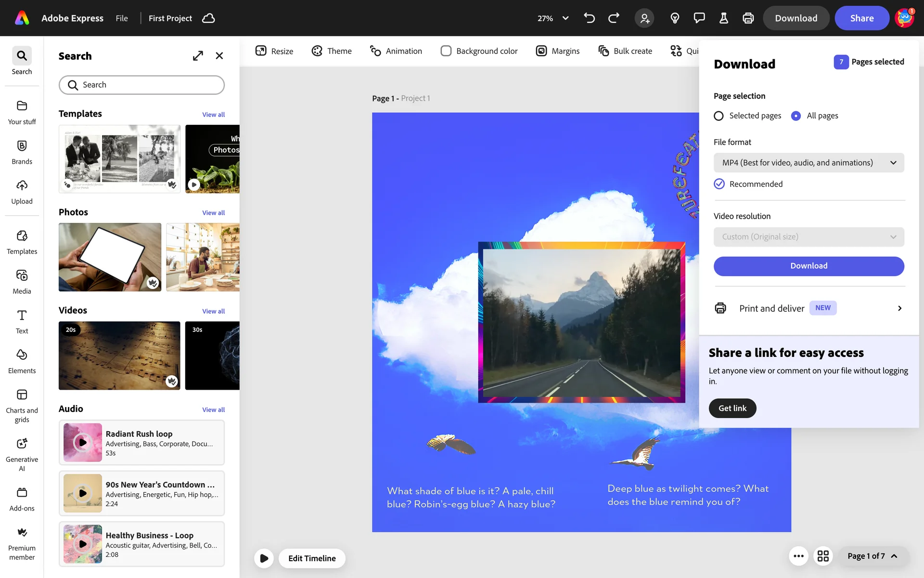Expand the Search panel with arrows icon
Screen dimensions: 924x578
[198, 56]
